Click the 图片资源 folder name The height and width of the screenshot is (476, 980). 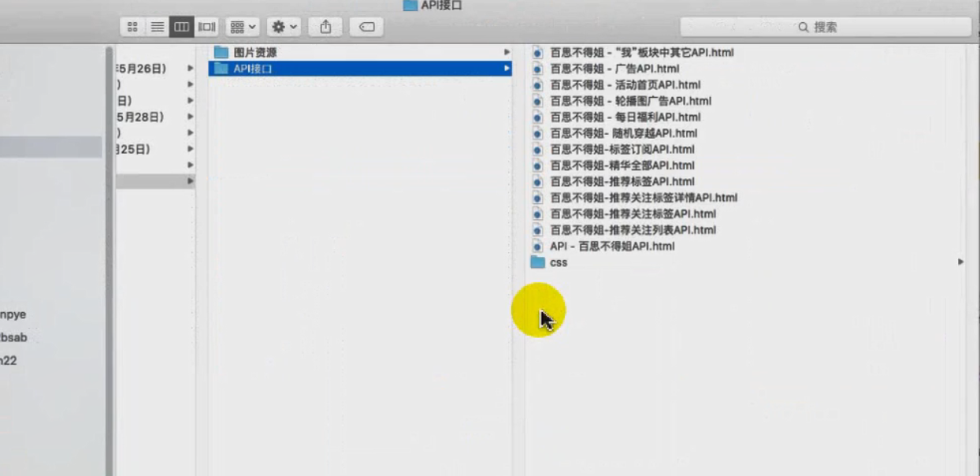[255, 52]
